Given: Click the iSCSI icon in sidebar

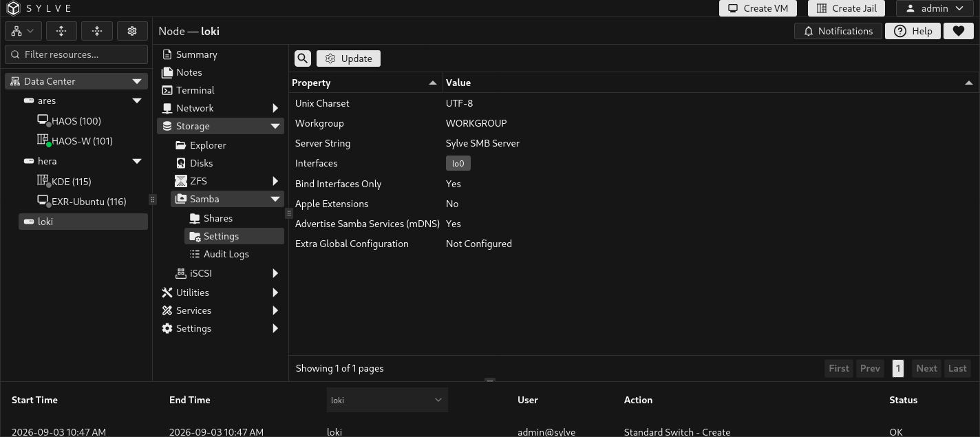Looking at the screenshot, I should [x=181, y=273].
